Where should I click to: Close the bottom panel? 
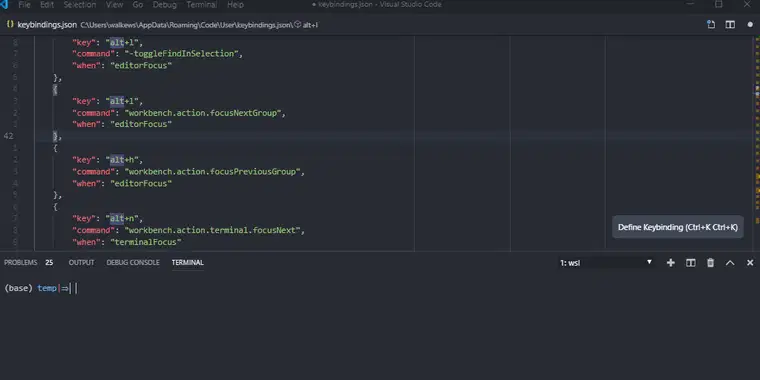click(750, 263)
